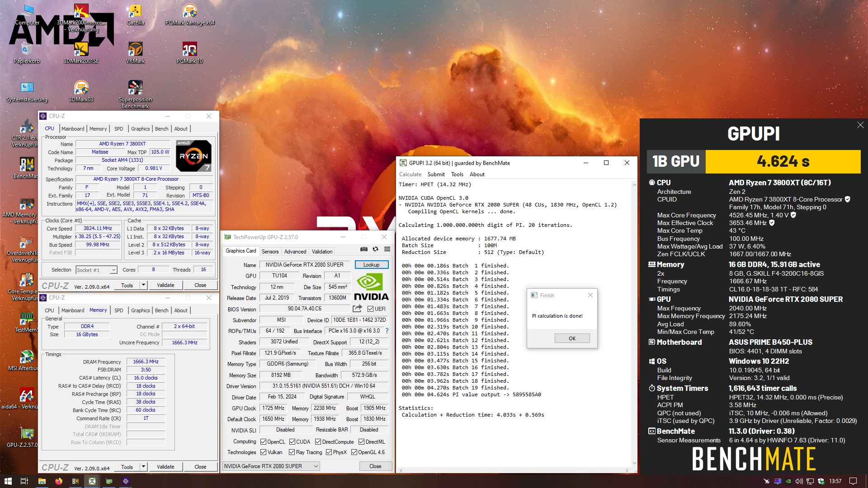Open the GPU-Z.2.57.0 desktop icon
The image size is (868, 488).
23,436
